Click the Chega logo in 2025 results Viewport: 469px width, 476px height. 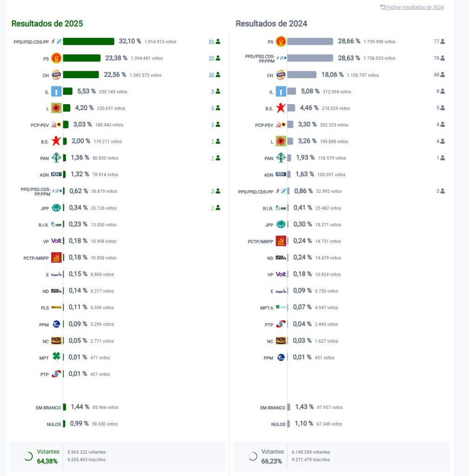click(56, 75)
